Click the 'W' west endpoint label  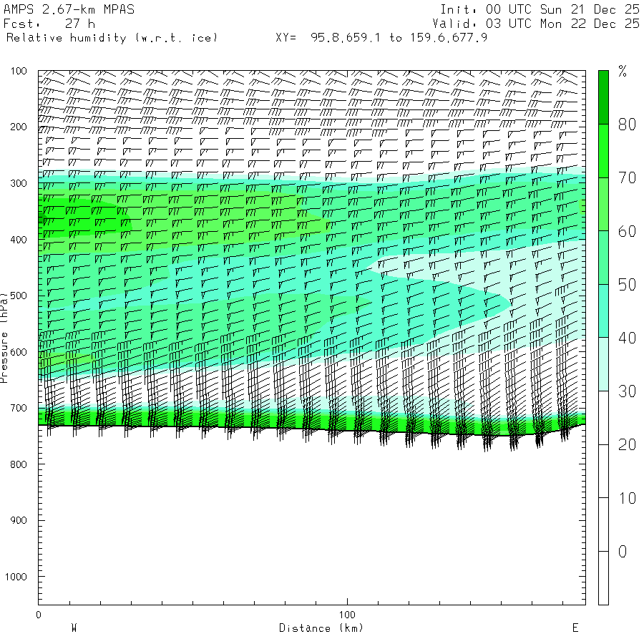pyautogui.click(x=74, y=628)
